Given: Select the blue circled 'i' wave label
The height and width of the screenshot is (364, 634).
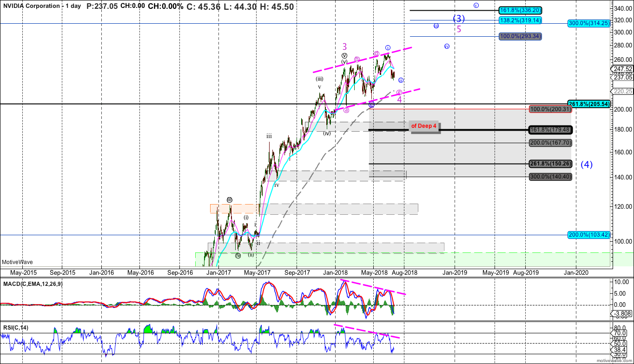Looking at the screenshot, I should [388, 47].
